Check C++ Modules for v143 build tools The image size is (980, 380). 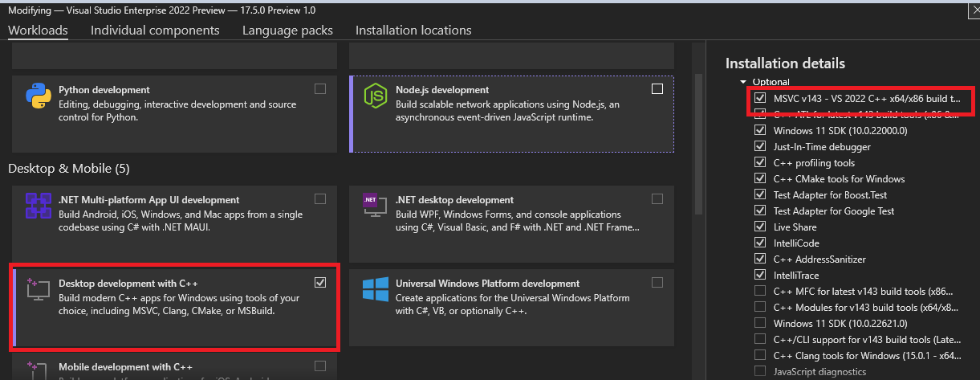pyautogui.click(x=760, y=307)
